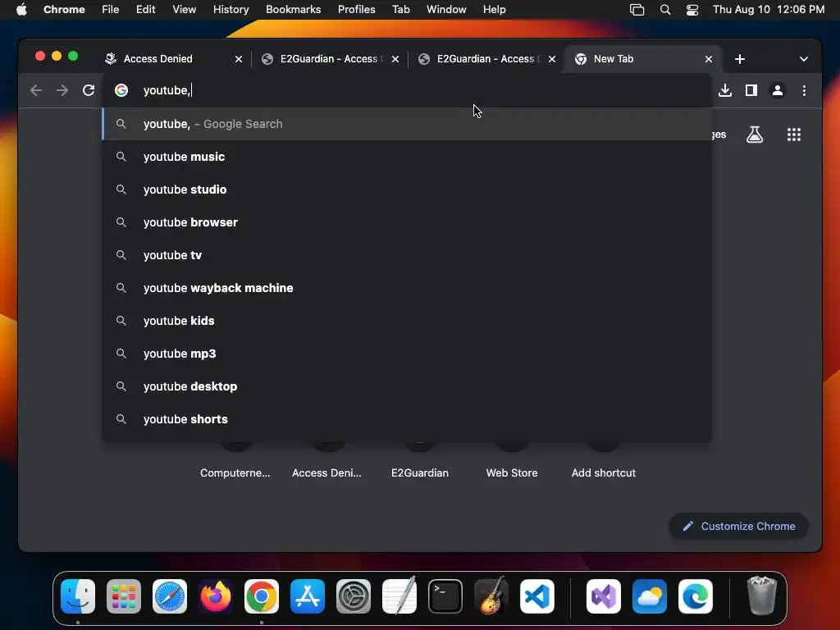Select the 'youtube kids' suggestion
This screenshot has width=840, height=630.
point(407,321)
